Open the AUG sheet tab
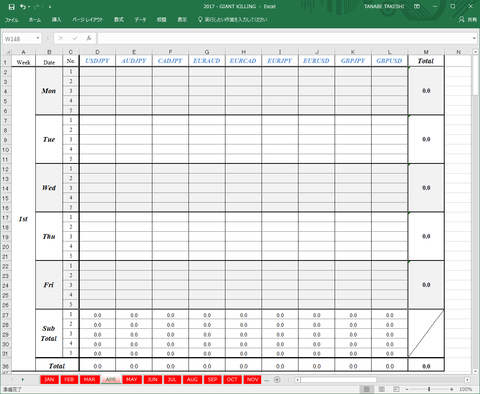 tap(192, 380)
